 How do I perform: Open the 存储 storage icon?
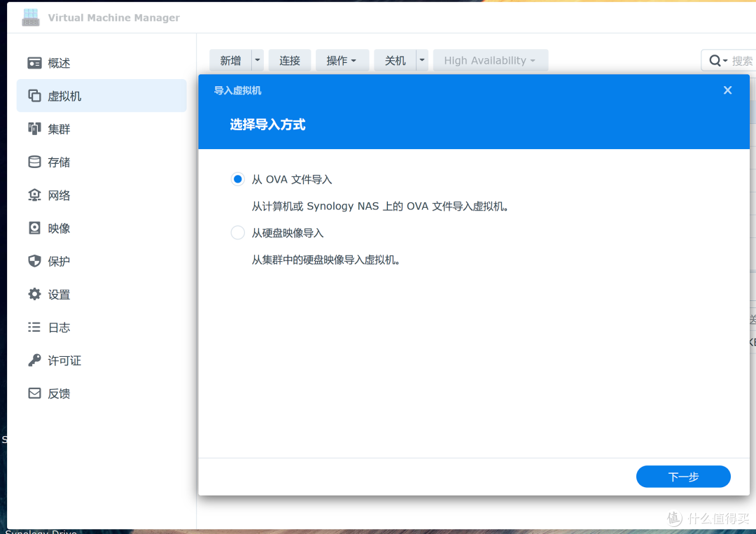click(34, 162)
